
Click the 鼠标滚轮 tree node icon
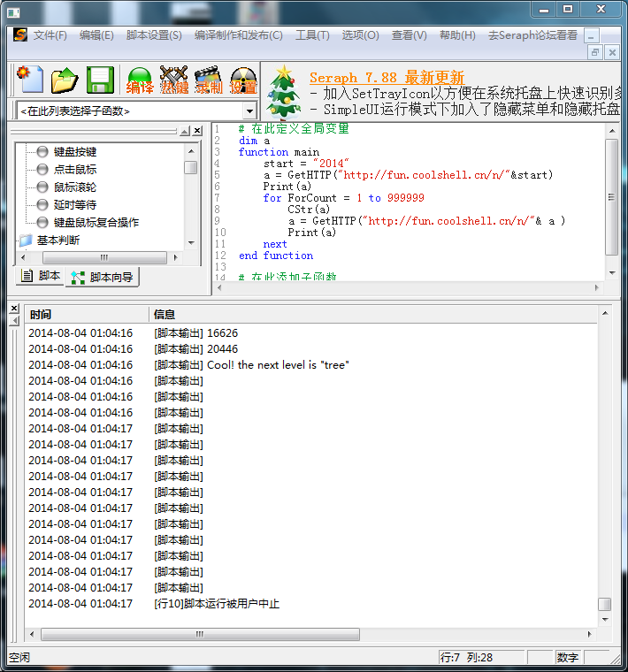42,187
